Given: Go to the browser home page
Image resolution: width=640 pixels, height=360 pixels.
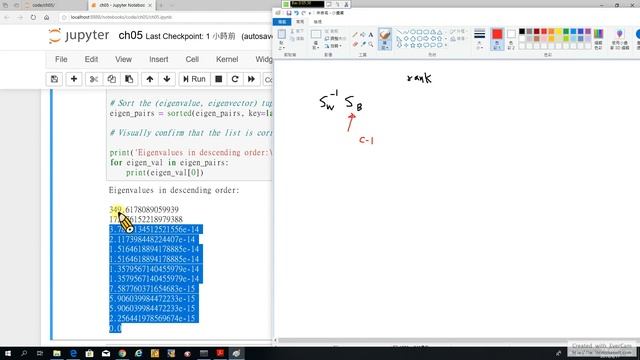Looking at the screenshot, I should 47,17.
